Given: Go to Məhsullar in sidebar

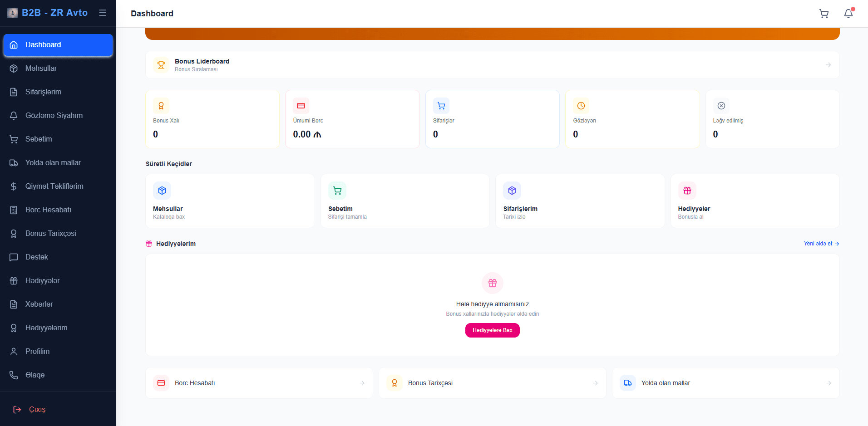Looking at the screenshot, I should pyautogui.click(x=58, y=69).
